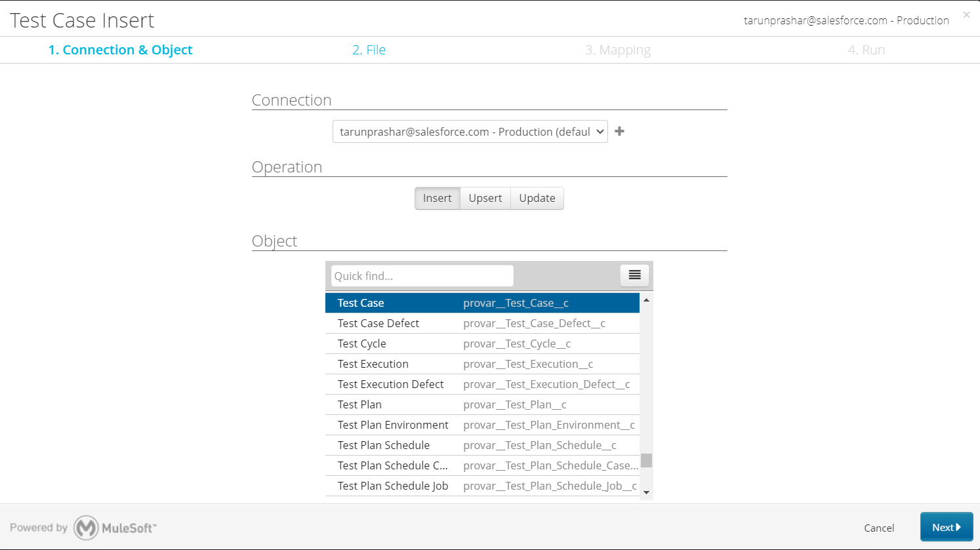Click the Quick find input field
The image size is (980, 550).
(422, 276)
